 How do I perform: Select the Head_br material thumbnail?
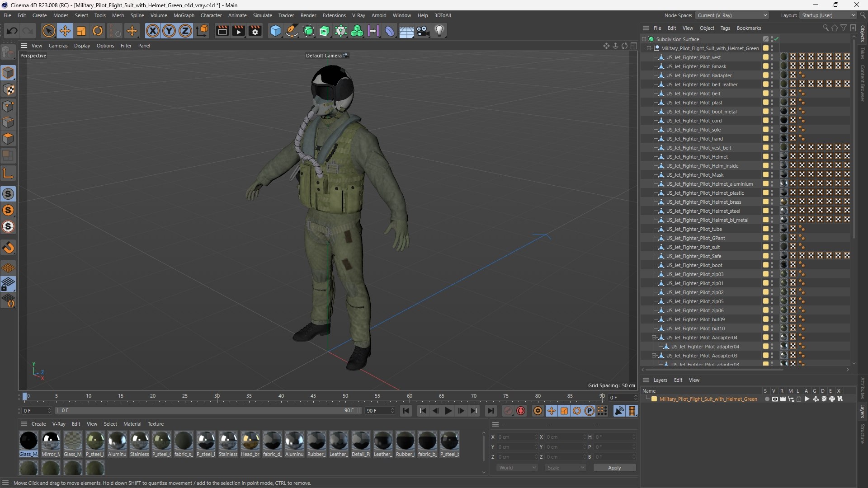click(x=250, y=444)
